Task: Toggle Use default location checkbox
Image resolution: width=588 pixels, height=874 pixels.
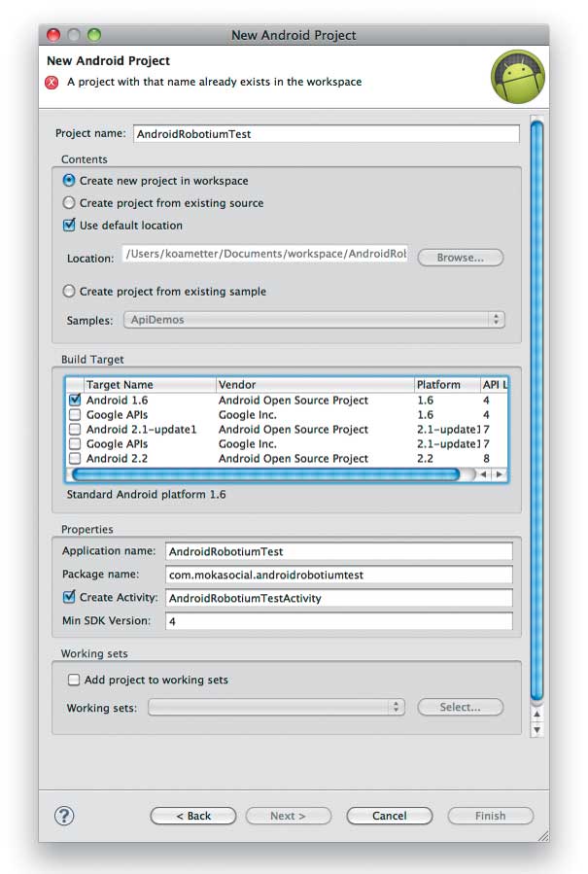Action: [69, 225]
